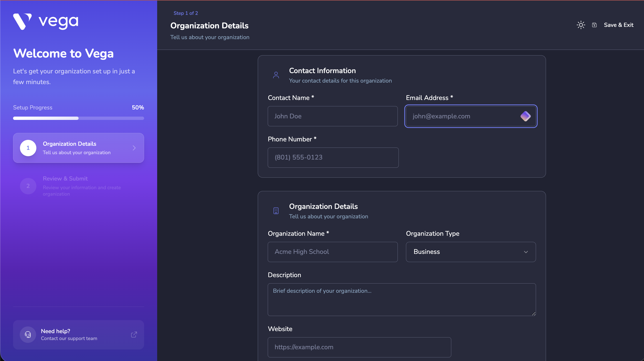Open the Organization Type chevron arrow
Image resolution: width=644 pixels, height=361 pixels.
(x=526, y=252)
